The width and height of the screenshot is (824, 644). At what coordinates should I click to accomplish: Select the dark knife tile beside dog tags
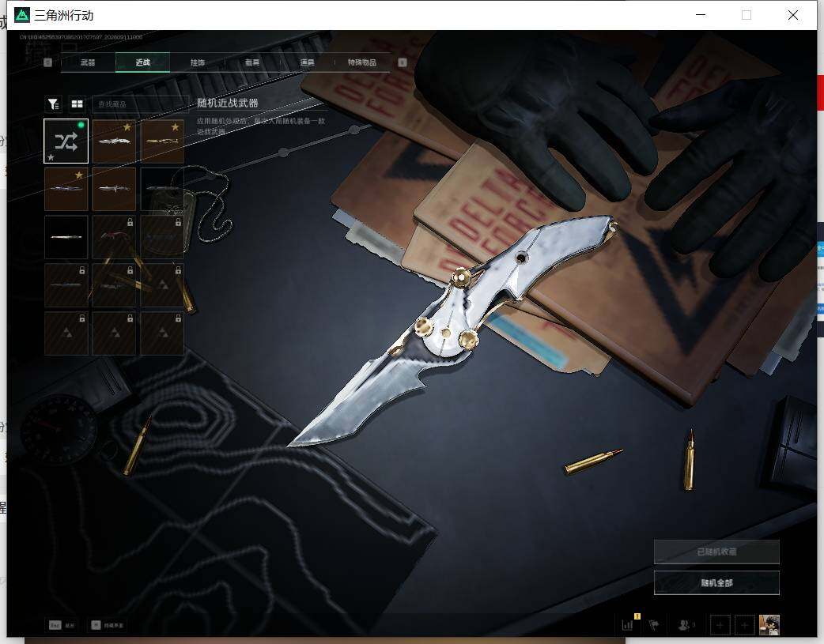coord(162,189)
